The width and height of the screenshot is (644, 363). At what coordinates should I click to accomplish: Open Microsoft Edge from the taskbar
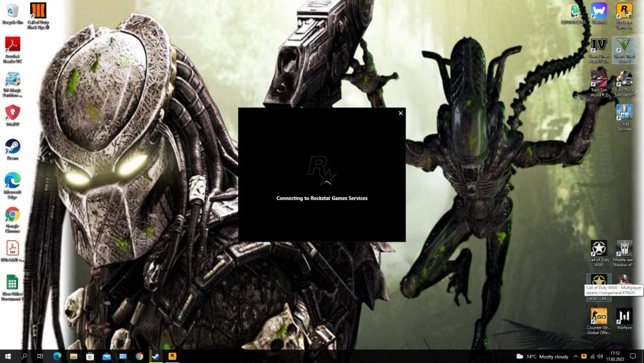tap(57, 357)
